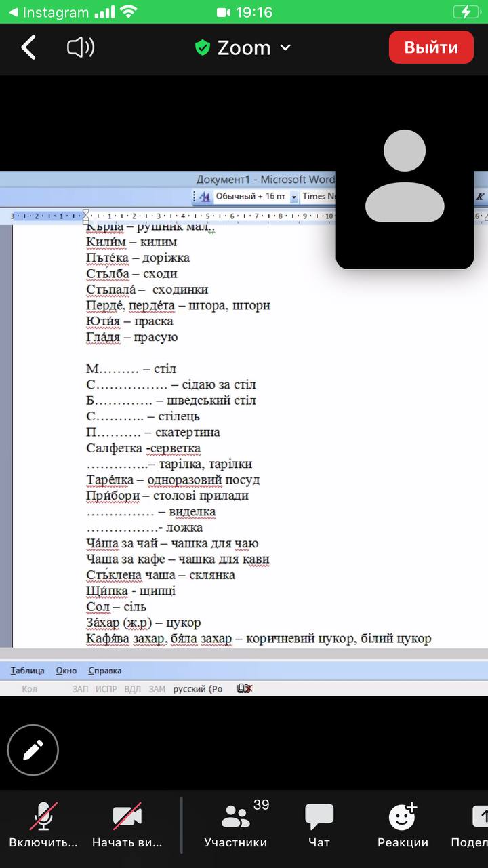The height and width of the screenshot is (868, 488).
Task: Click the Styles and Formatting icon
Action: click(204, 197)
